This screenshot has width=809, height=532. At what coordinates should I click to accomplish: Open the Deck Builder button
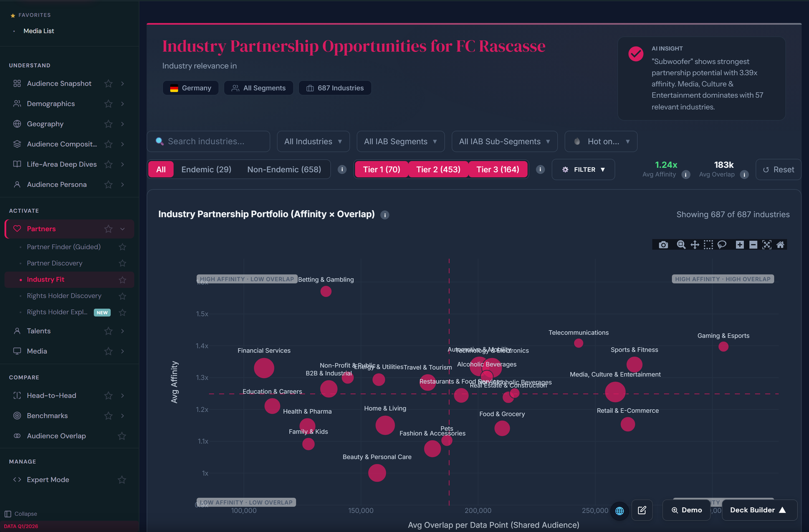tap(759, 510)
